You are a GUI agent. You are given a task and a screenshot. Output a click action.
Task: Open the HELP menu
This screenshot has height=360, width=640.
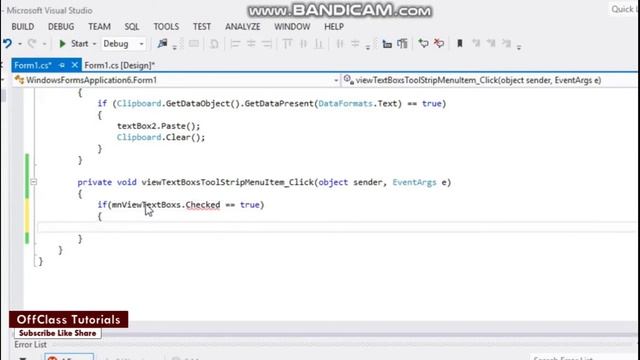(x=334, y=27)
